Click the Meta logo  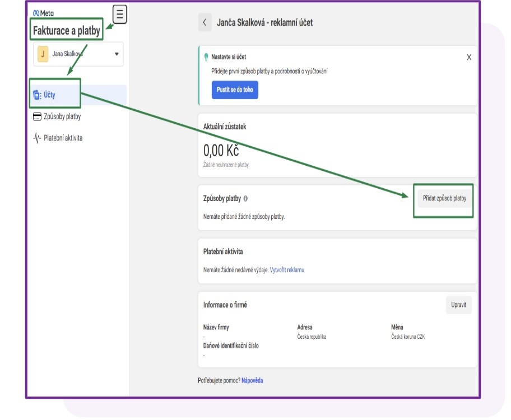pyautogui.click(x=43, y=13)
